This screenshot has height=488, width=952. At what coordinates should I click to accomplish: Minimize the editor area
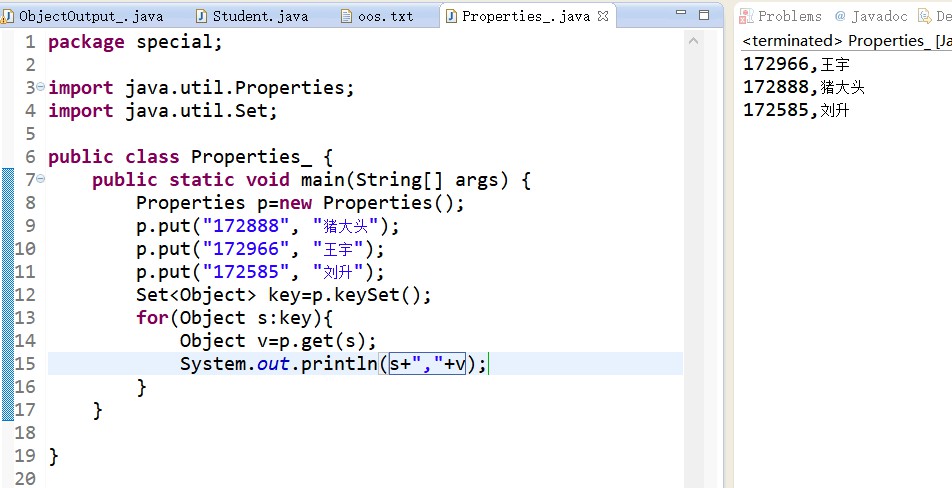[681, 14]
